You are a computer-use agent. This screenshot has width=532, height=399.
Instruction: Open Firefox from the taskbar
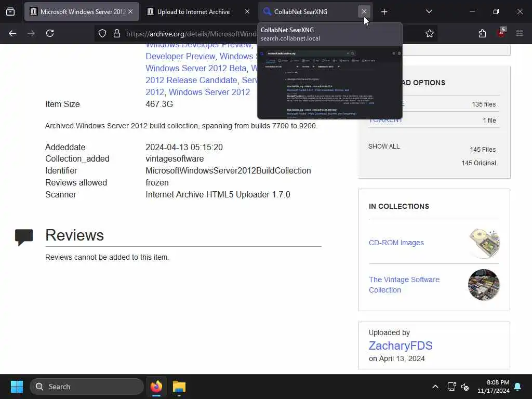tap(156, 387)
